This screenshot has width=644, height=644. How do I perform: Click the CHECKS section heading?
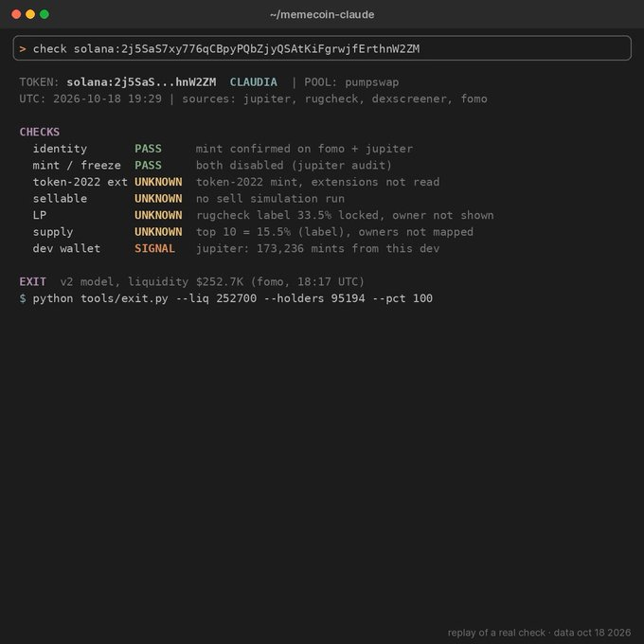pyautogui.click(x=40, y=132)
